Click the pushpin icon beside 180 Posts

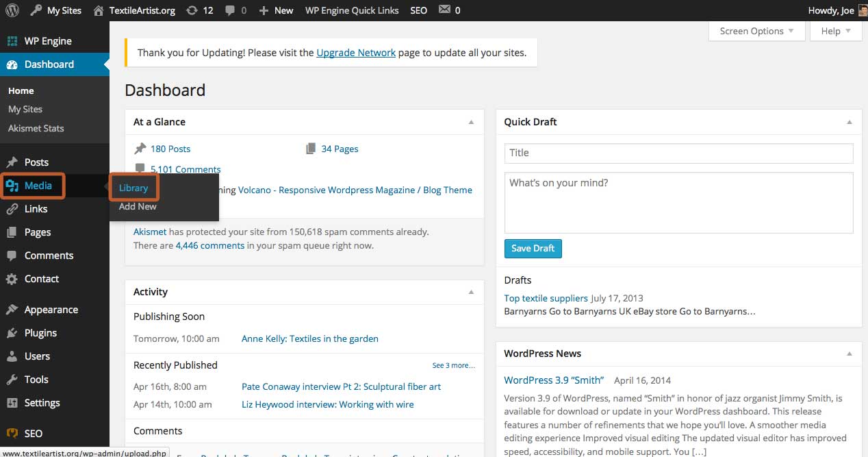coord(140,149)
